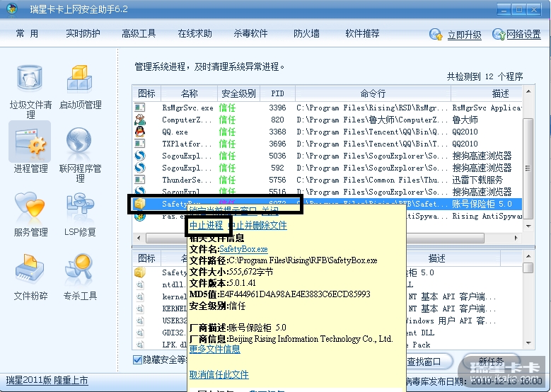Click the 网络设置 link
The width and height of the screenshot is (551, 392).
tap(523, 35)
